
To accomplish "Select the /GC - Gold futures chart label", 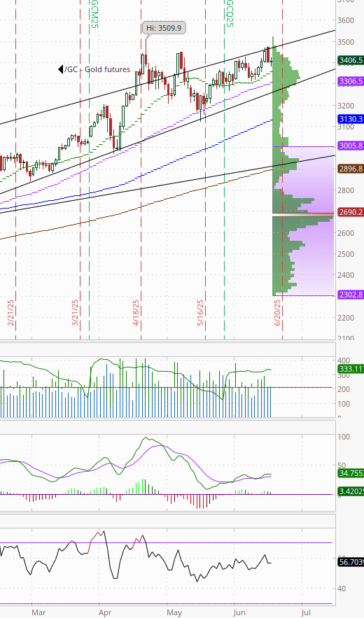I will point(97,69).
